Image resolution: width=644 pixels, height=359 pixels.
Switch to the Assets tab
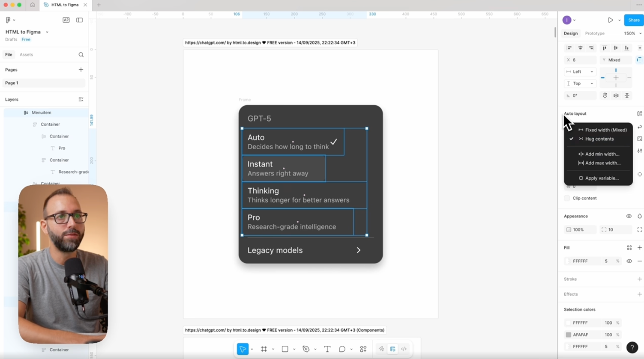click(26, 55)
